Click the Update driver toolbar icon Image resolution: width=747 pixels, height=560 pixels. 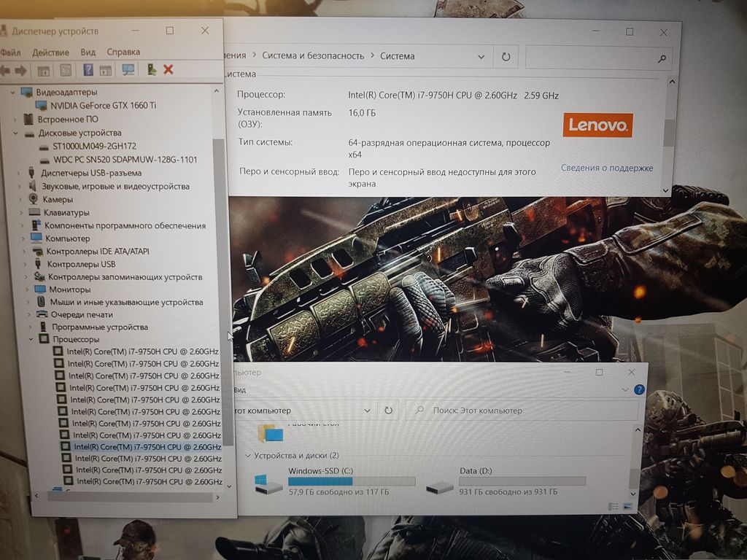click(152, 69)
